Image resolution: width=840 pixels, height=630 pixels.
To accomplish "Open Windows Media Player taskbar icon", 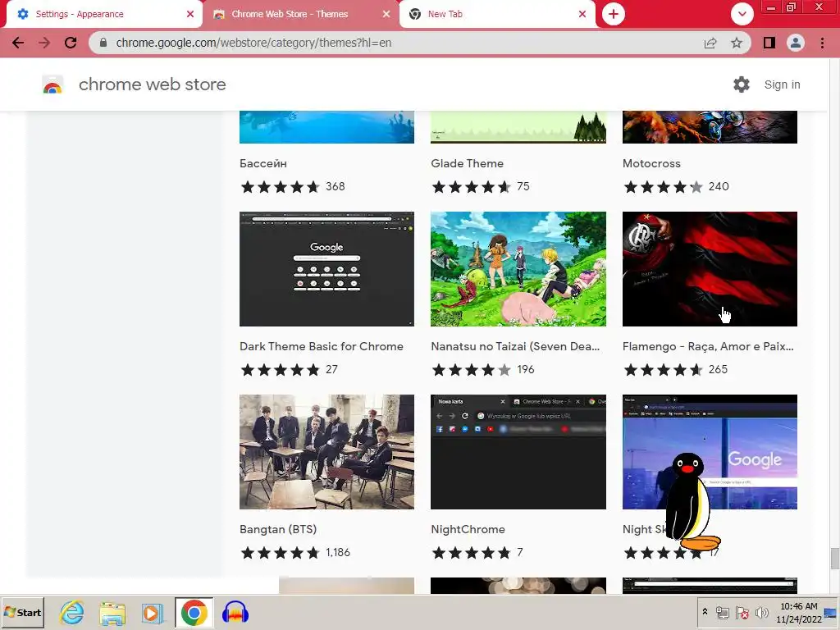I will [153, 612].
